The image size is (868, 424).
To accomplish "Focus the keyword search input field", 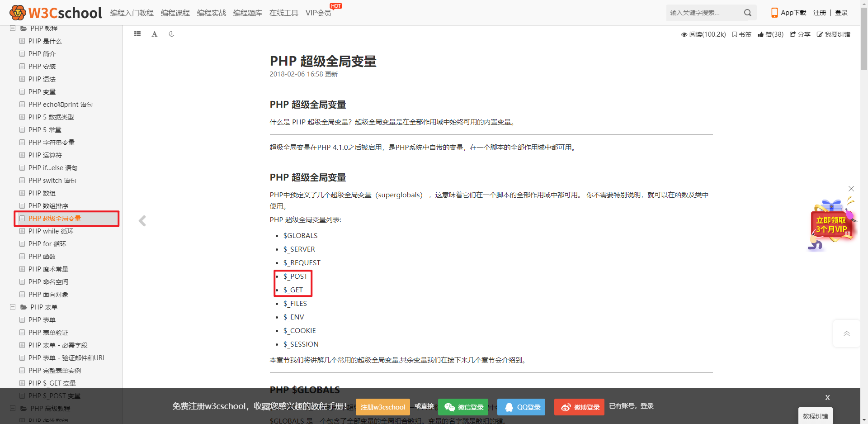I will (x=703, y=13).
